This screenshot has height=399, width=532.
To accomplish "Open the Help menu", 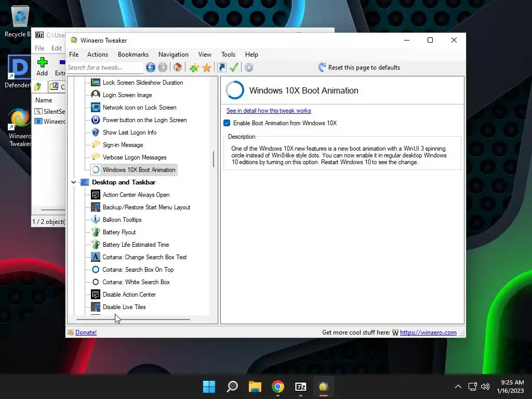I will [252, 55].
